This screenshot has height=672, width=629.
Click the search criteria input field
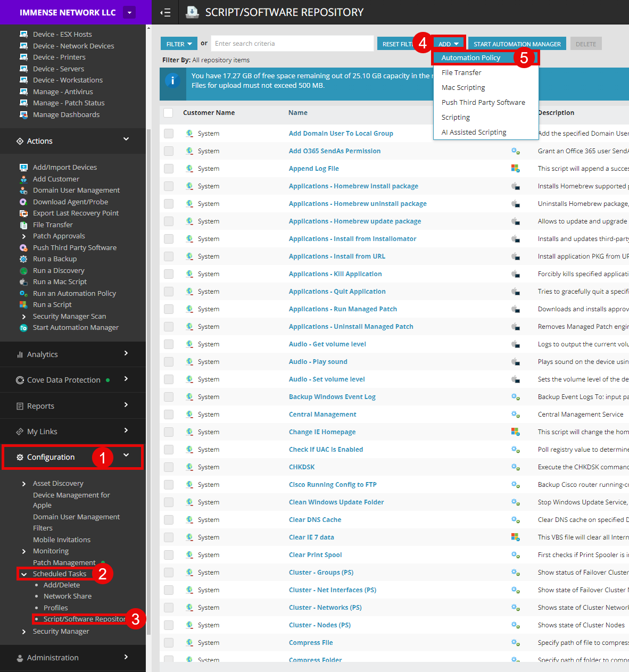(292, 44)
